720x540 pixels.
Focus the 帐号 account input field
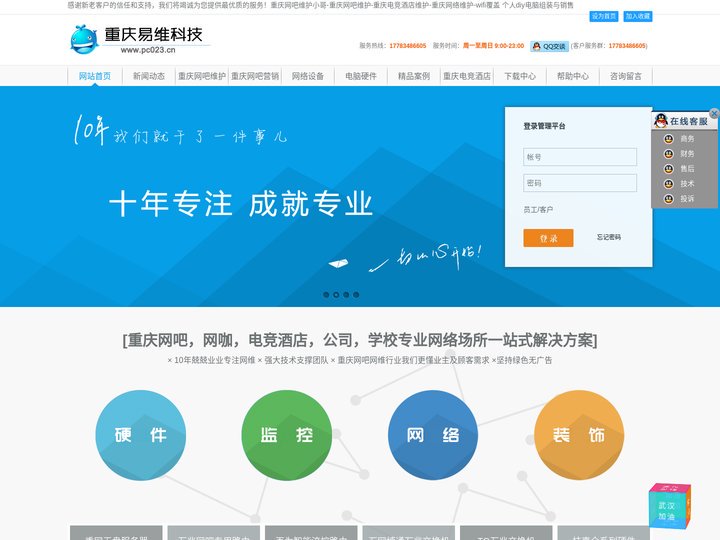click(580, 157)
